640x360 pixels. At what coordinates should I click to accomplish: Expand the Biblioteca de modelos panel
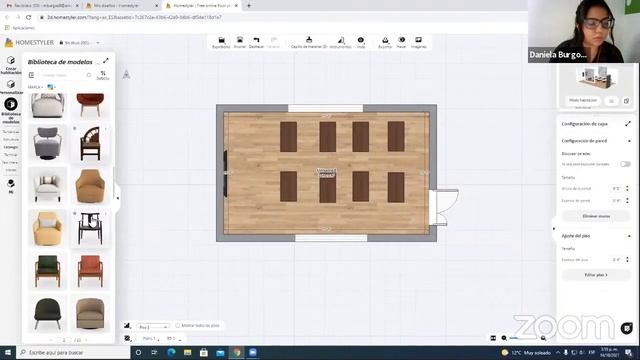106,61
